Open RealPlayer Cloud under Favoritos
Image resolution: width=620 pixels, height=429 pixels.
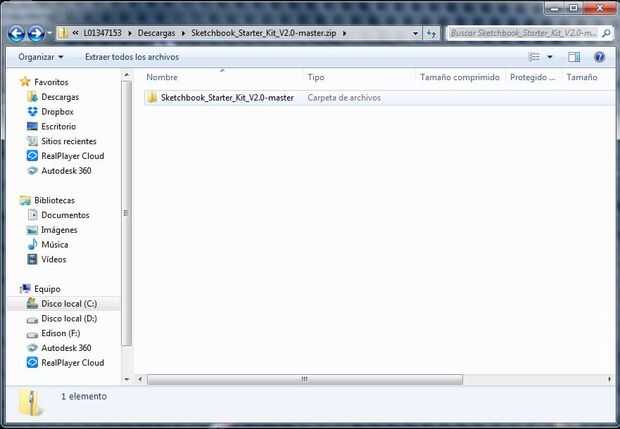72,156
